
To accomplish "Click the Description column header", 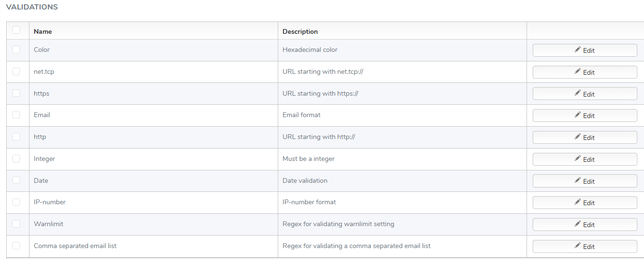I will pos(300,31).
